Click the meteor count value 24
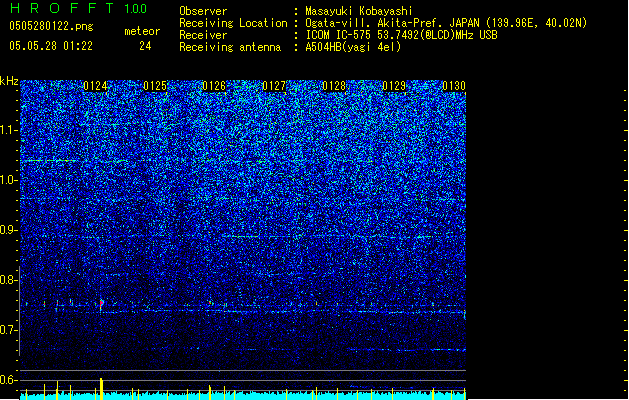 (x=145, y=46)
